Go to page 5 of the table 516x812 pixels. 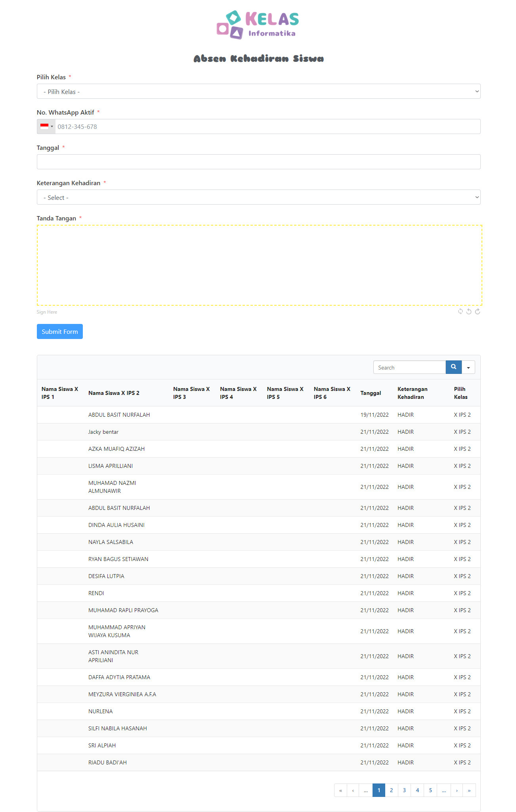click(430, 790)
